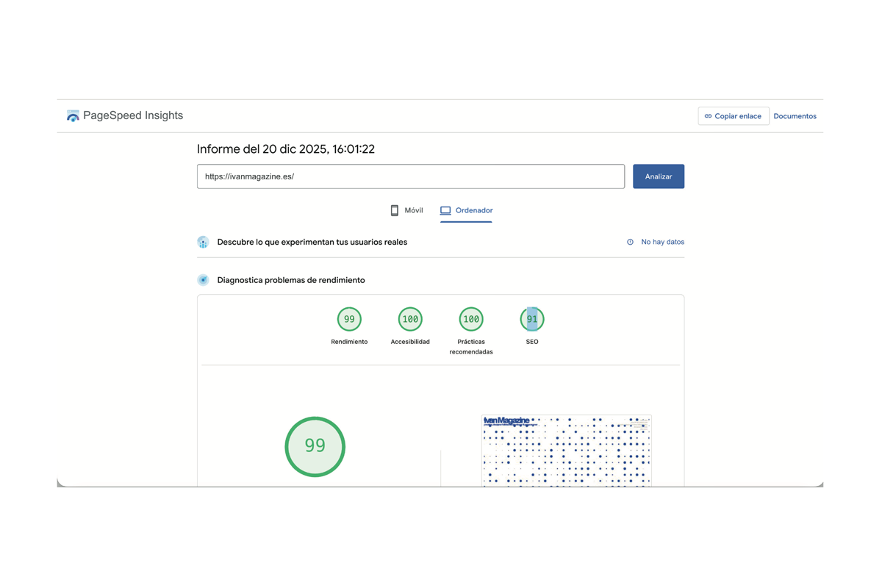Jump to the SEO score 91 gauge

click(532, 320)
